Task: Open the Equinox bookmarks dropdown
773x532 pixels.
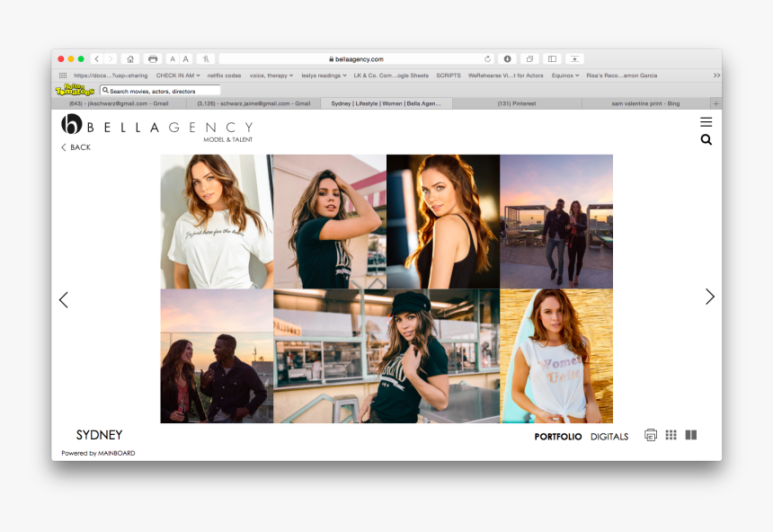Action: pyautogui.click(x=564, y=75)
